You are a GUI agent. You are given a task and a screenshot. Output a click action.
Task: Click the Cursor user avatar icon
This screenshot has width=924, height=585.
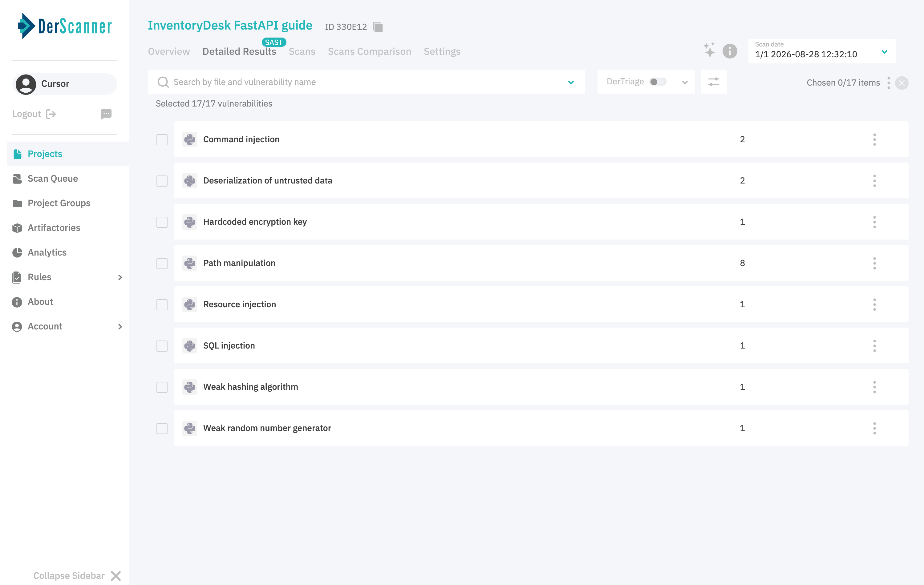(x=26, y=84)
